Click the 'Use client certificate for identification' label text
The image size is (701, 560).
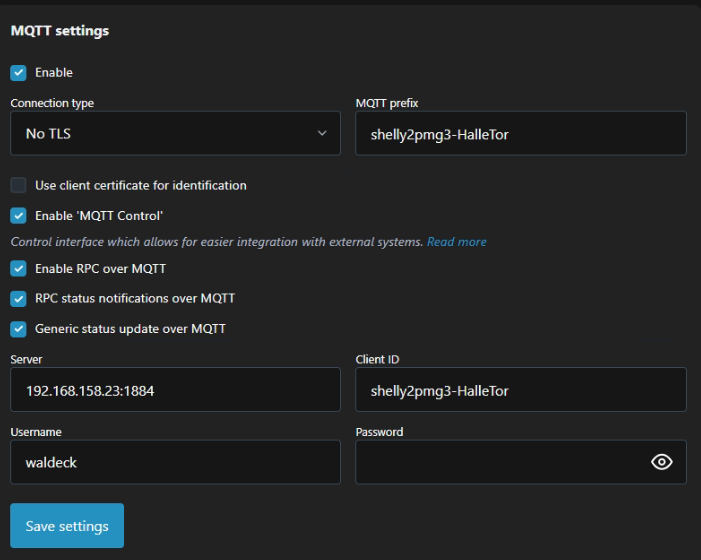(141, 185)
